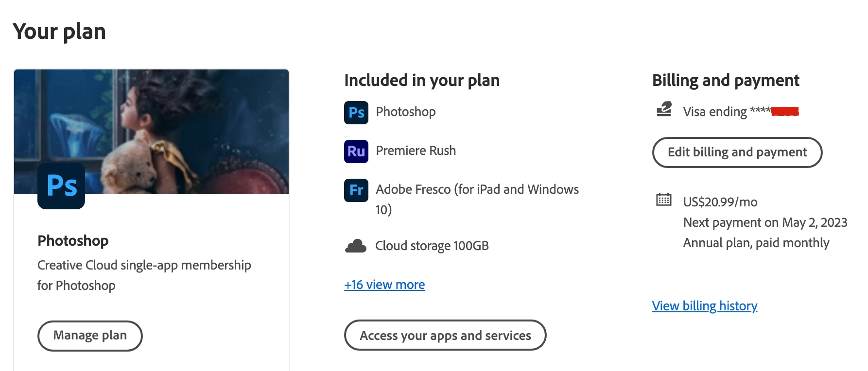
Task: Click the Premiere Rush Ru icon
Action: tap(356, 151)
